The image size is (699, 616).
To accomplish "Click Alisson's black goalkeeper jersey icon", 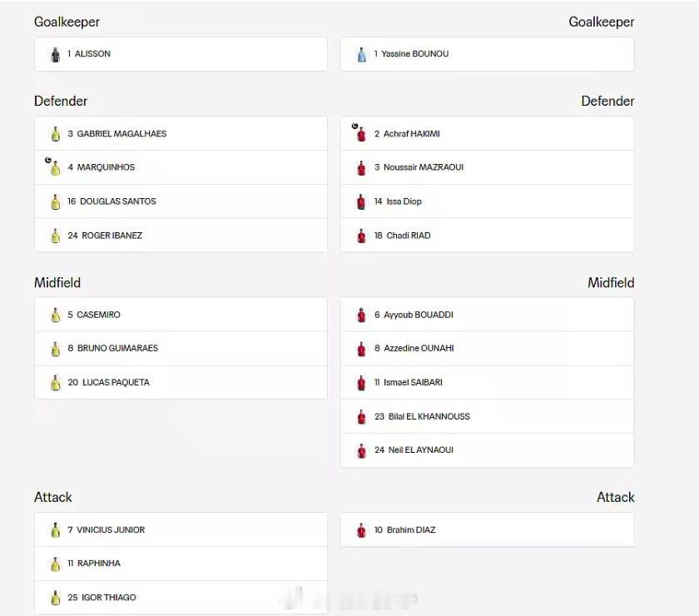I will pos(55,54).
